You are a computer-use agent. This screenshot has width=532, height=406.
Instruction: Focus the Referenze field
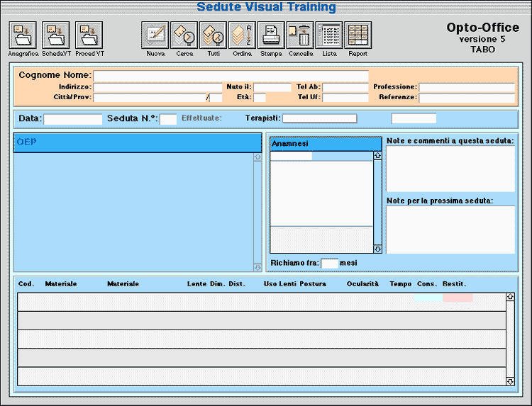[467, 98]
